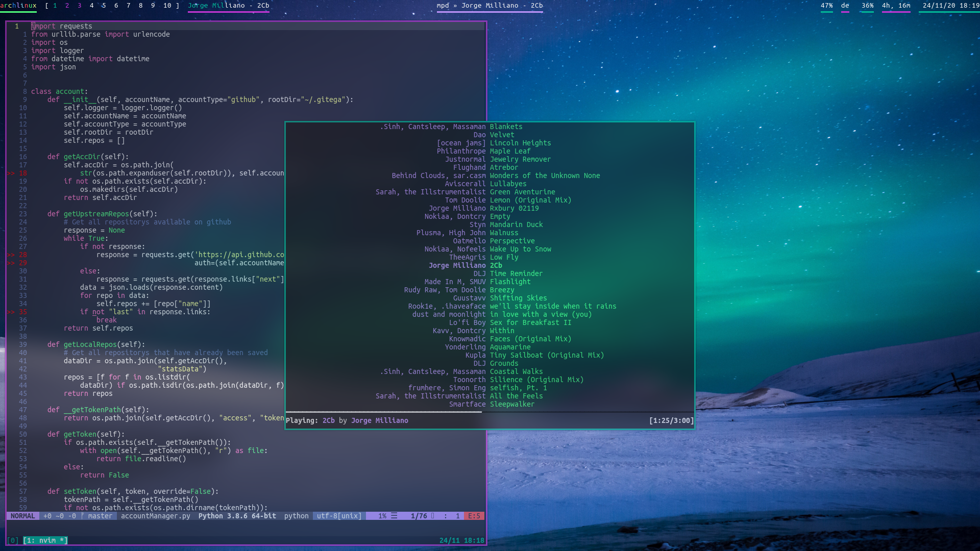Toggle the de keyboard layout indicator
The width and height of the screenshot is (980, 551).
[845, 6]
